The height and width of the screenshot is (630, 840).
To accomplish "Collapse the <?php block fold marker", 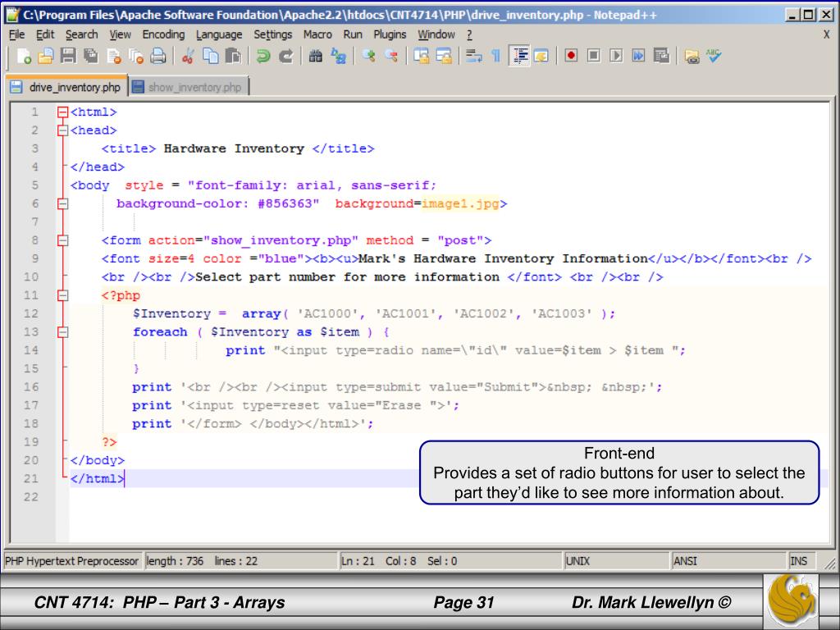I will [62, 295].
